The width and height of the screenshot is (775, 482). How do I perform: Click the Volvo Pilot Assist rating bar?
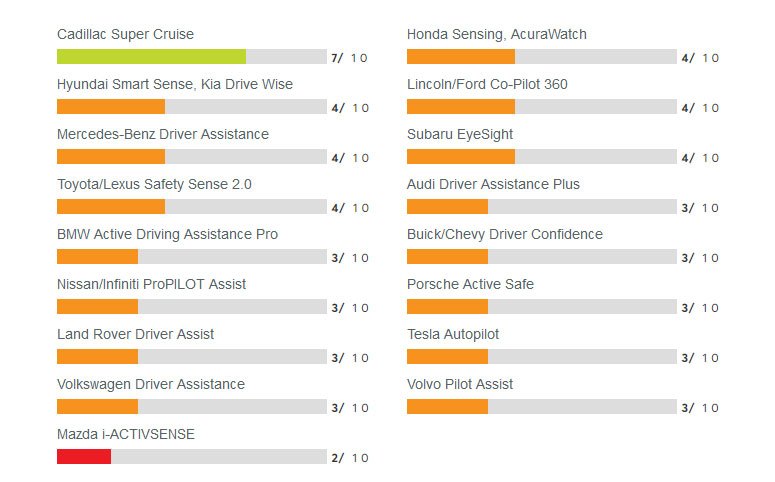click(x=542, y=406)
